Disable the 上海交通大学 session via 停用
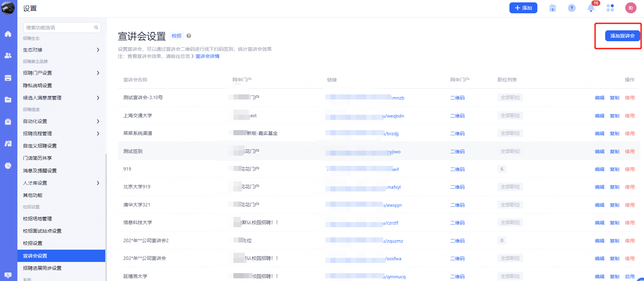 pyautogui.click(x=630, y=116)
